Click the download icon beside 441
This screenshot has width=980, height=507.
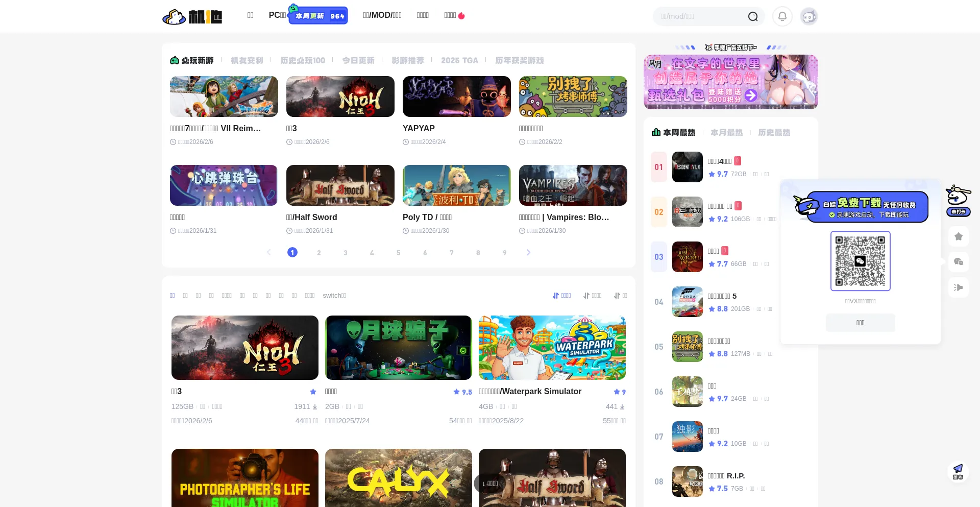pyautogui.click(x=622, y=407)
